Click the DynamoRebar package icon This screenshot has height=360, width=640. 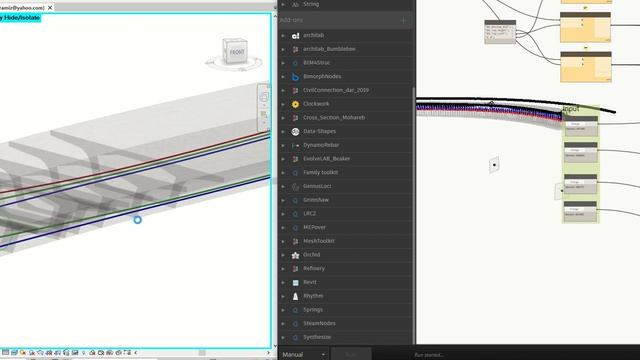tap(296, 145)
